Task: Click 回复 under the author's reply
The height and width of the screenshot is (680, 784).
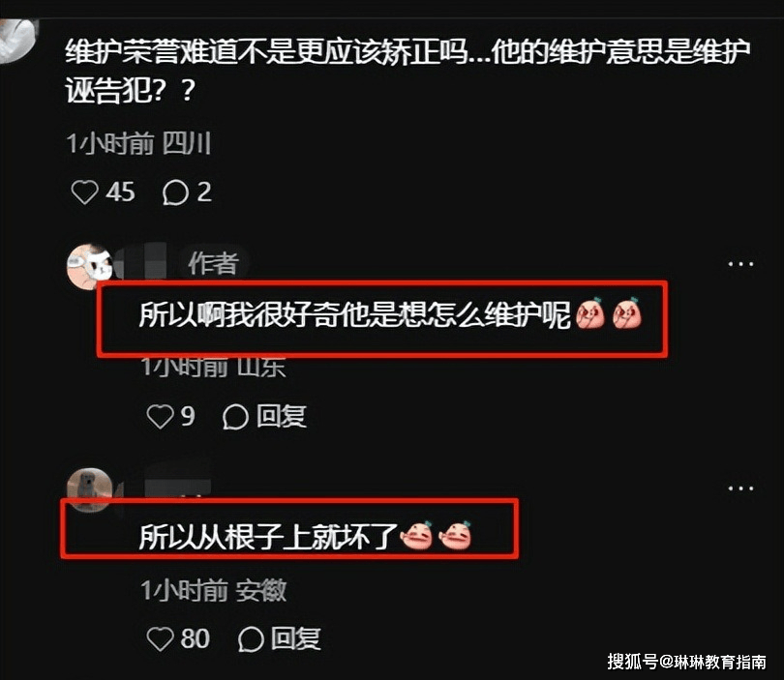Action: coord(281,416)
